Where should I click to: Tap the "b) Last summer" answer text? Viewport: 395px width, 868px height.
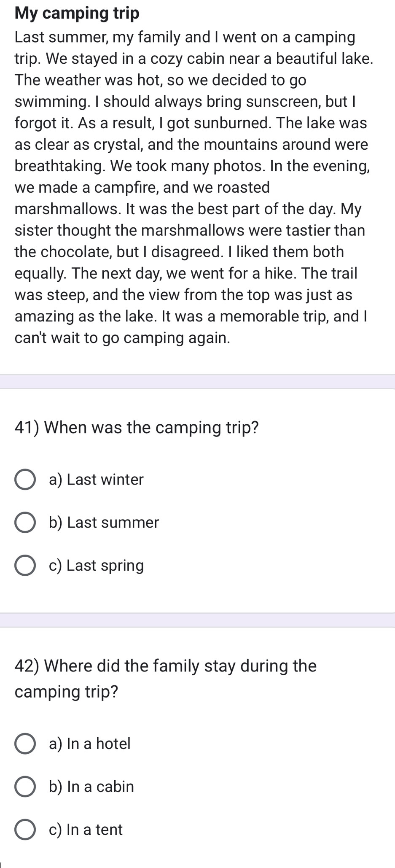click(104, 523)
